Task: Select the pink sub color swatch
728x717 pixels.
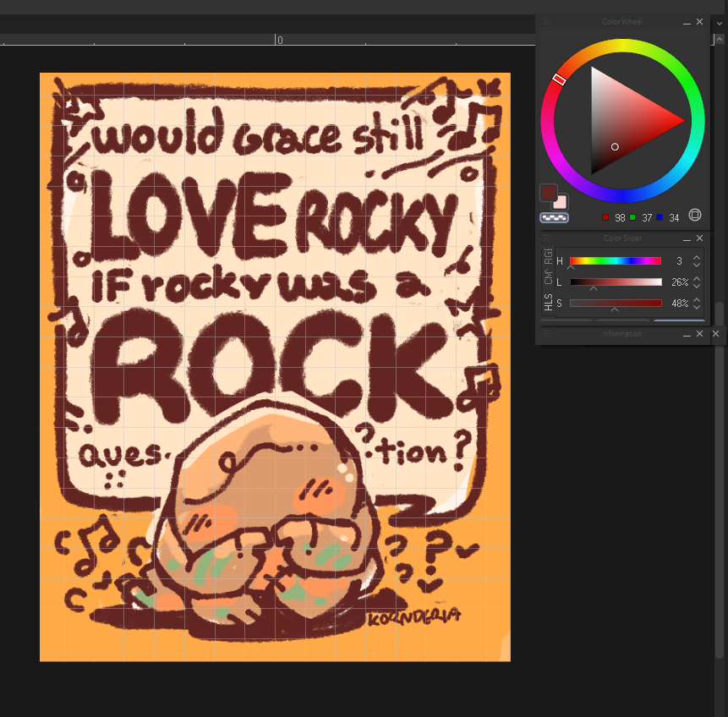Action: [561, 202]
